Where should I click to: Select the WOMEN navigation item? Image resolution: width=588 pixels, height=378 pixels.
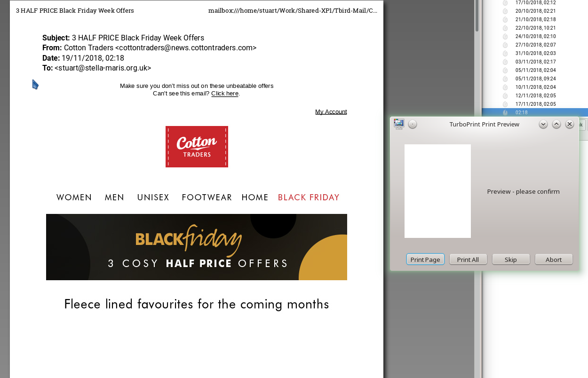click(74, 197)
